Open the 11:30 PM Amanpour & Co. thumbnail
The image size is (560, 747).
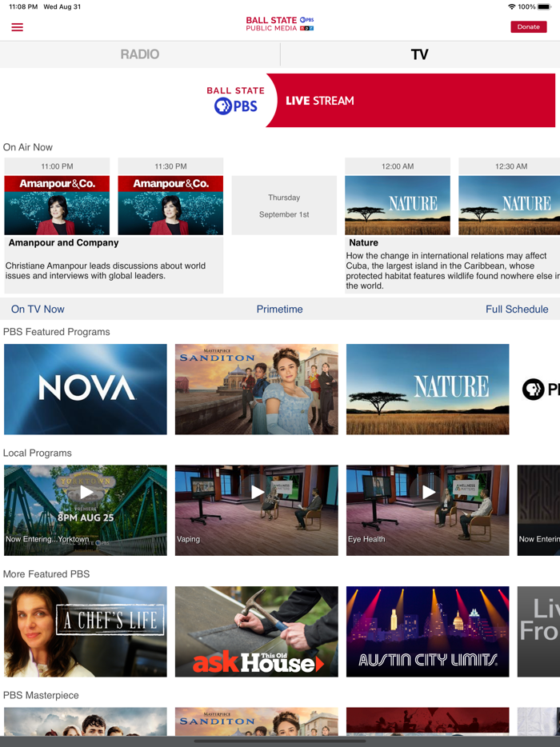(170, 206)
